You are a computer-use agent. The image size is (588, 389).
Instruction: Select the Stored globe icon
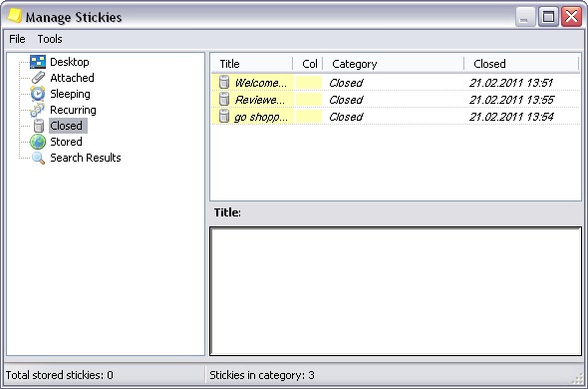(x=38, y=142)
